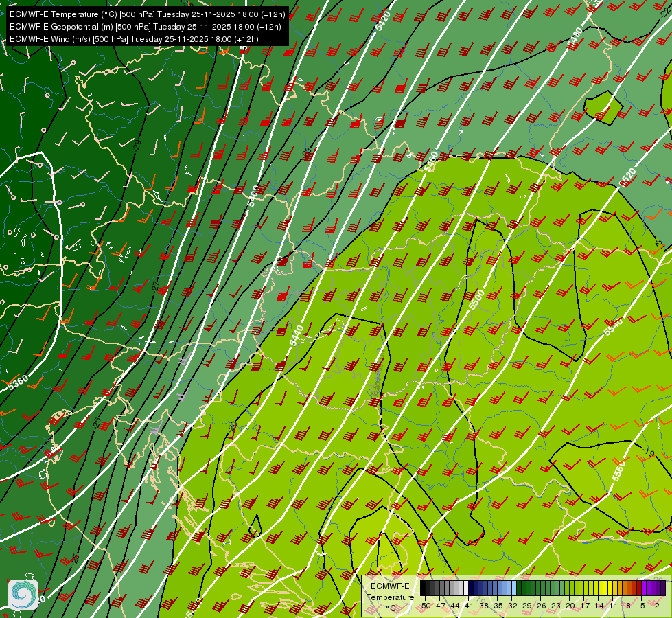Click the 5400 geopotential contour label

pyautogui.click(x=253, y=196)
